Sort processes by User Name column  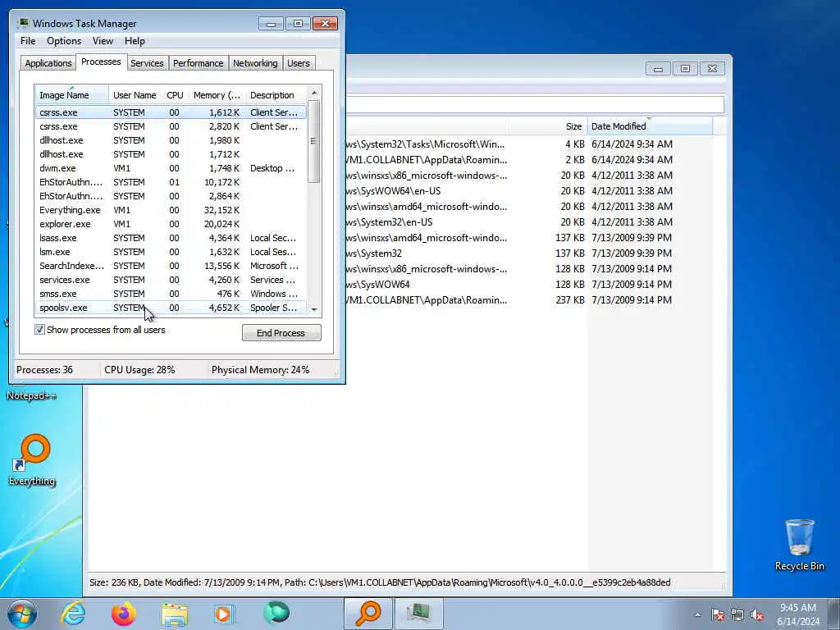135,95
